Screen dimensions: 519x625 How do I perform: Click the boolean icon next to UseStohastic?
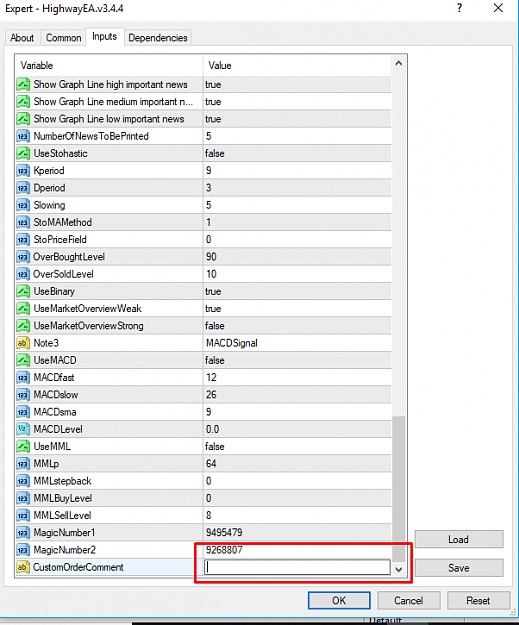pyautogui.click(x=23, y=153)
